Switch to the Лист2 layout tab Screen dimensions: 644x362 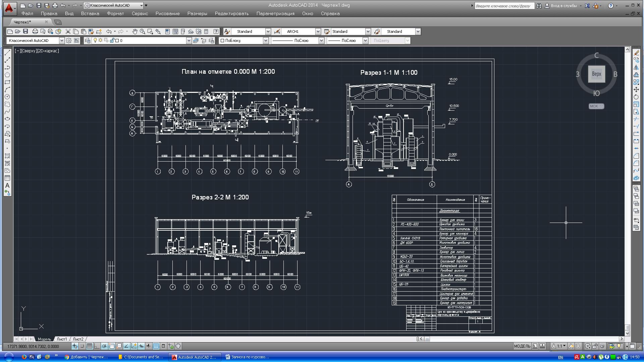pos(78,339)
